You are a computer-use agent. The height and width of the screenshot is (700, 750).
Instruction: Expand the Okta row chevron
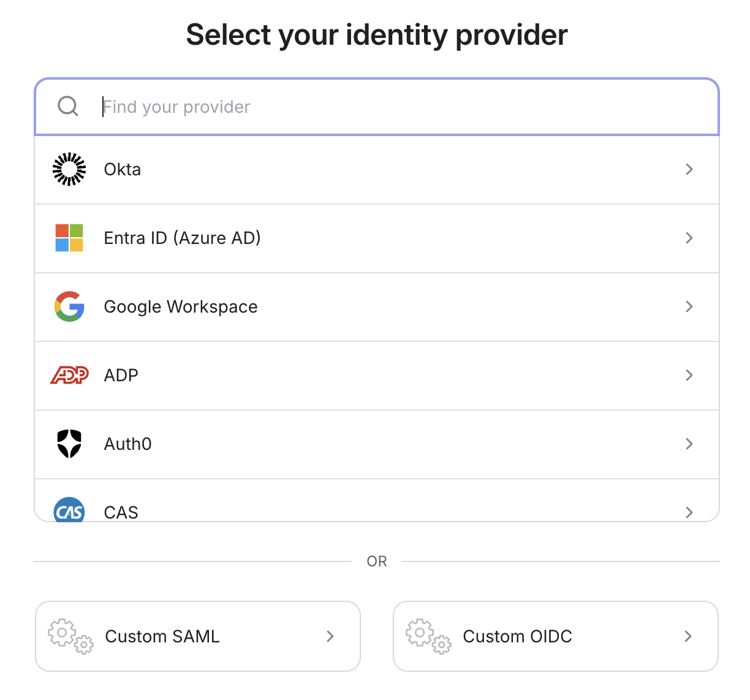(689, 169)
